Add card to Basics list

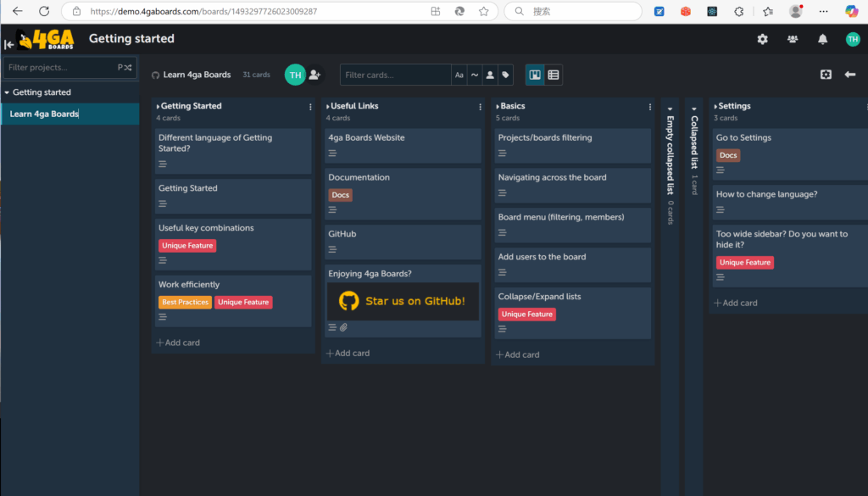(518, 355)
